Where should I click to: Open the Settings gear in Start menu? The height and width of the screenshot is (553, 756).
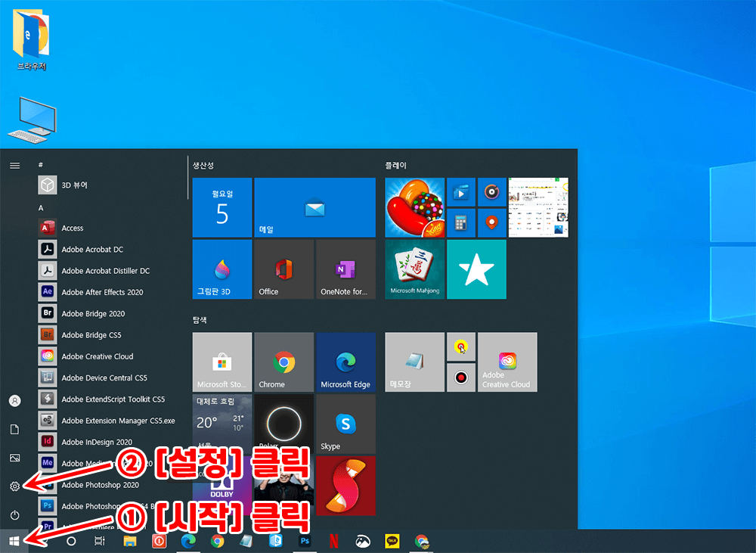point(14,486)
